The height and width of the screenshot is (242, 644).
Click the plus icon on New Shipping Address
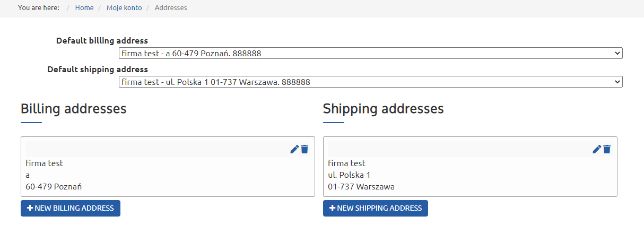pos(332,208)
